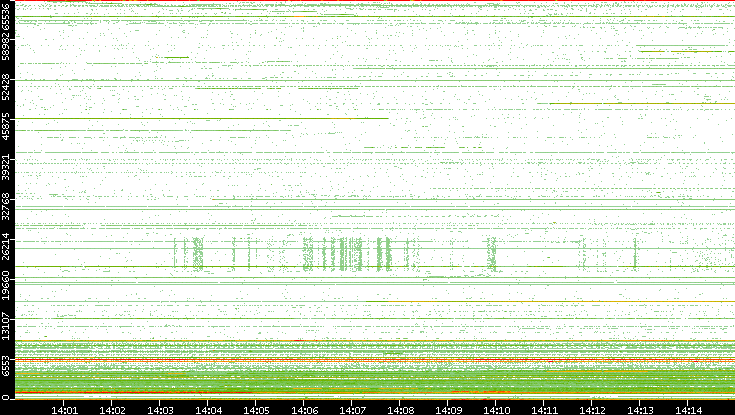Pick the 14:13 time label
Viewport: 735px width, 415px height.
[x=641, y=409]
